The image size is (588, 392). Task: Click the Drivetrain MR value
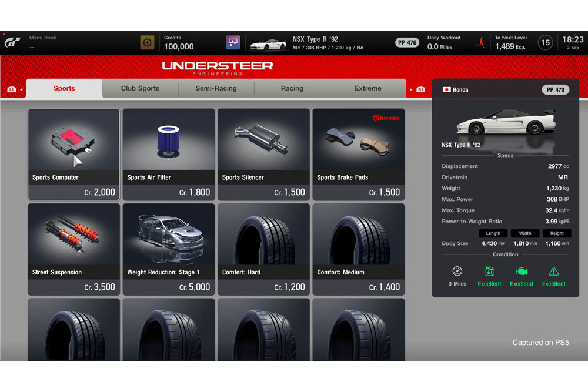563,177
